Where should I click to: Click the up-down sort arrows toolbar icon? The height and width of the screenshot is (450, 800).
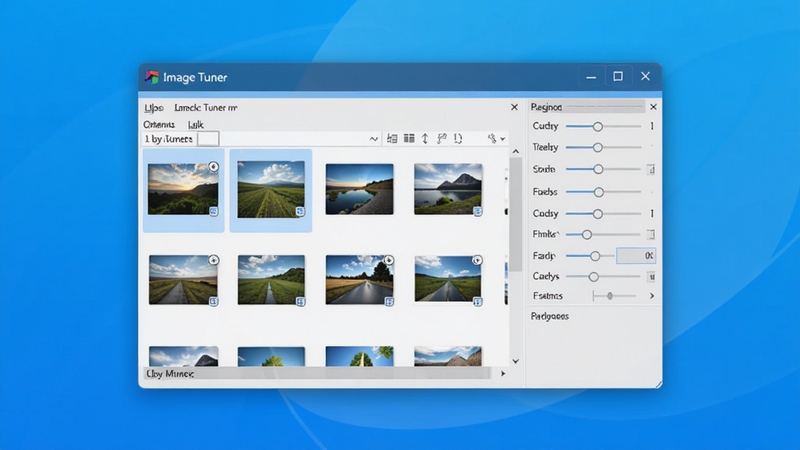[x=425, y=138]
